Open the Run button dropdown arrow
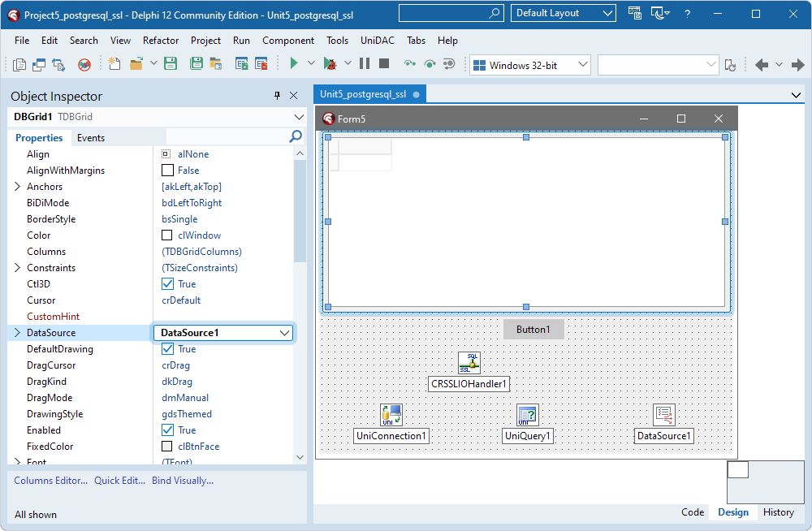This screenshot has height=531, width=812. pos(311,63)
